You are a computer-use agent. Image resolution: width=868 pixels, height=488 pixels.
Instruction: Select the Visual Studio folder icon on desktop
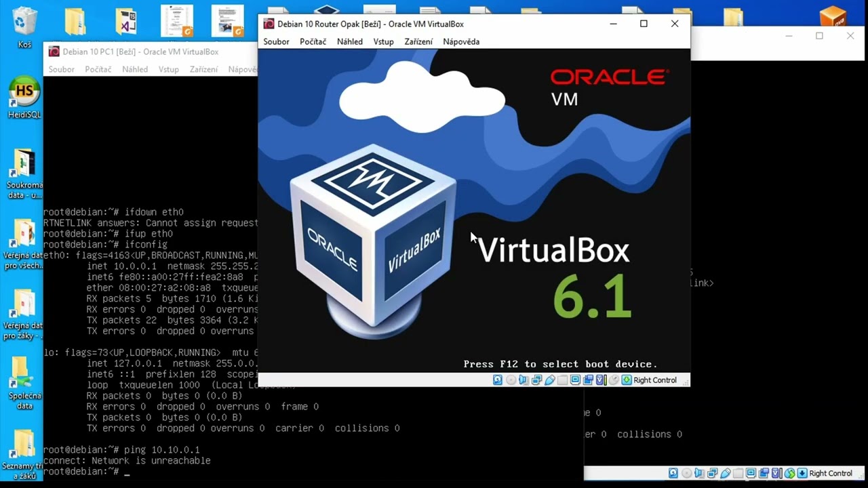(126, 22)
